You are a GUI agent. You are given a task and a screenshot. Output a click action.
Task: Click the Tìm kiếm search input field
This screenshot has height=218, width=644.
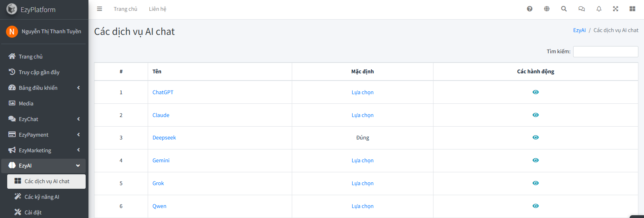pos(606,52)
